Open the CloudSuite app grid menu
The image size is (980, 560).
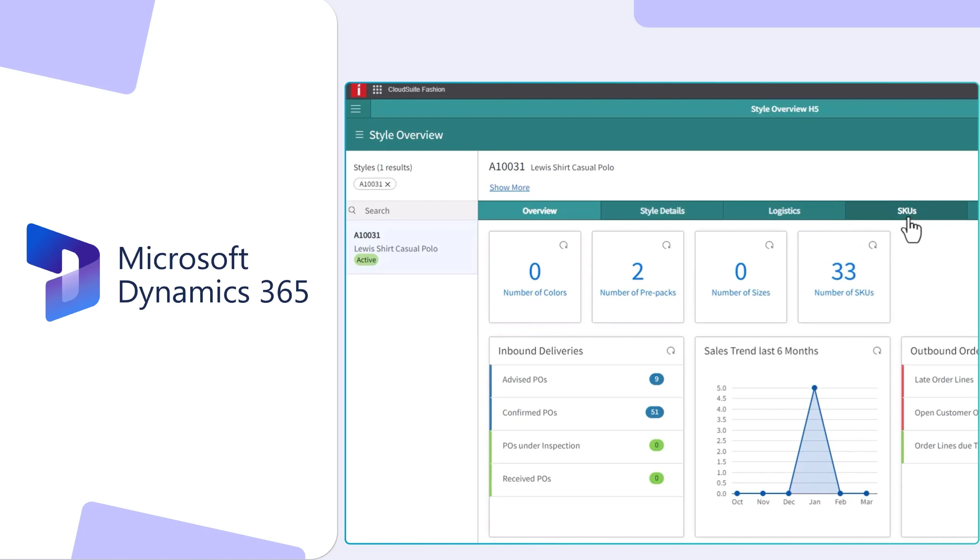pyautogui.click(x=377, y=89)
